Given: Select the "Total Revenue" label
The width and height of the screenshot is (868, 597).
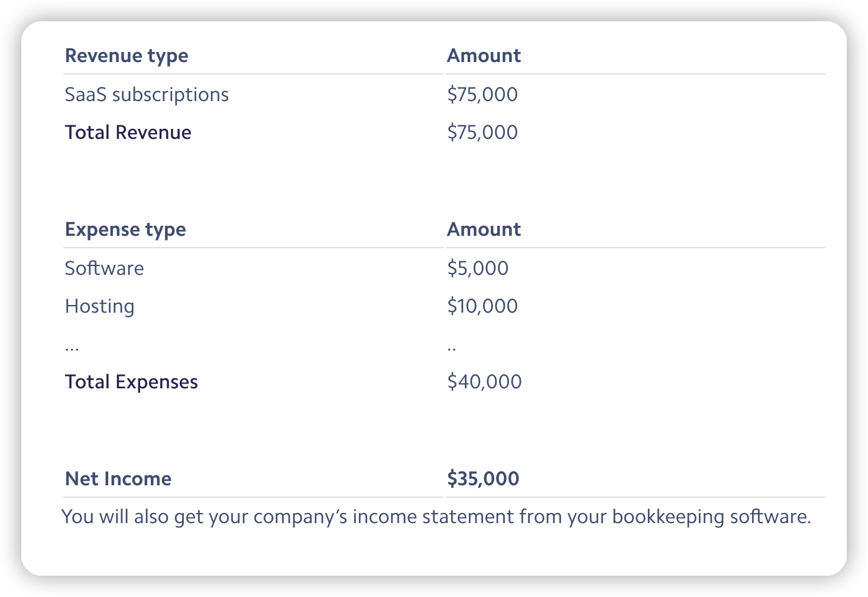Looking at the screenshot, I should (128, 133).
